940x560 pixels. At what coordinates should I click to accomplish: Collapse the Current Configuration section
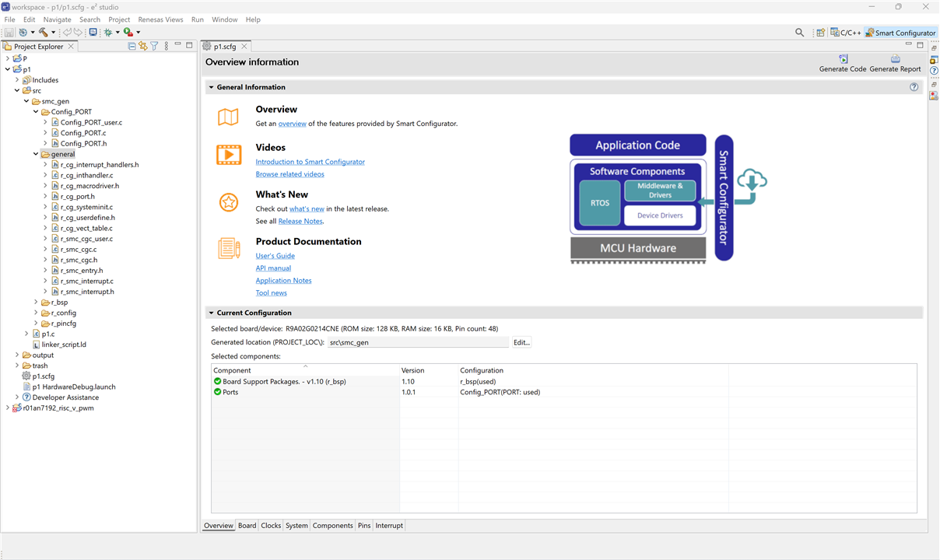coord(211,313)
